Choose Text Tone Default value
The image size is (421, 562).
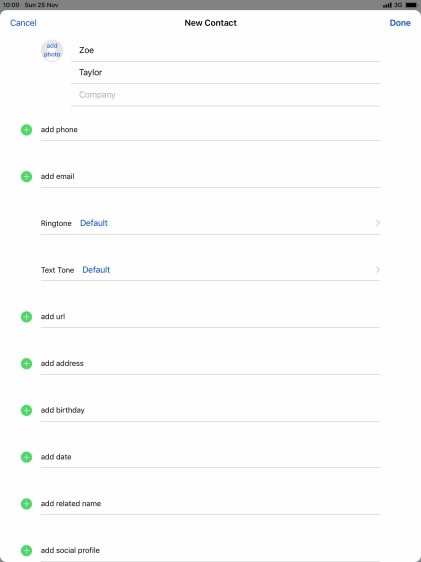tap(96, 270)
